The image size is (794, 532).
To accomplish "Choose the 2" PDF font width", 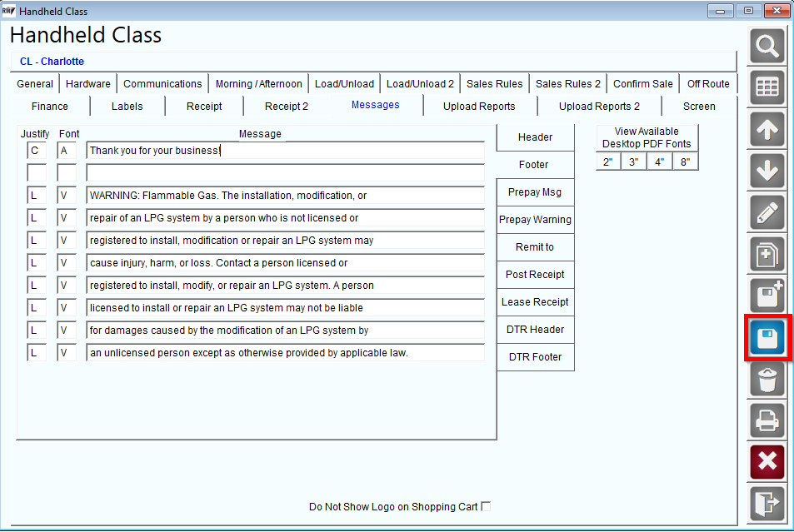I will (608, 162).
